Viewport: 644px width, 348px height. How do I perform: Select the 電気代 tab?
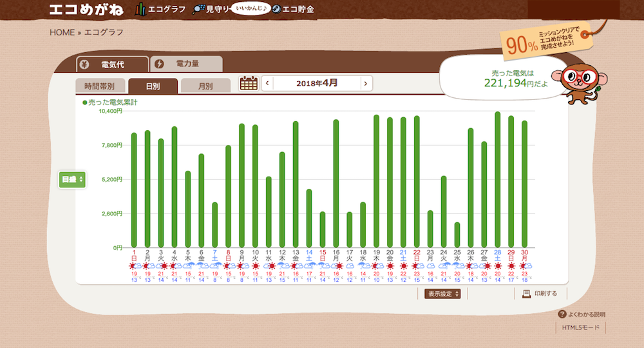click(x=112, y=64)
